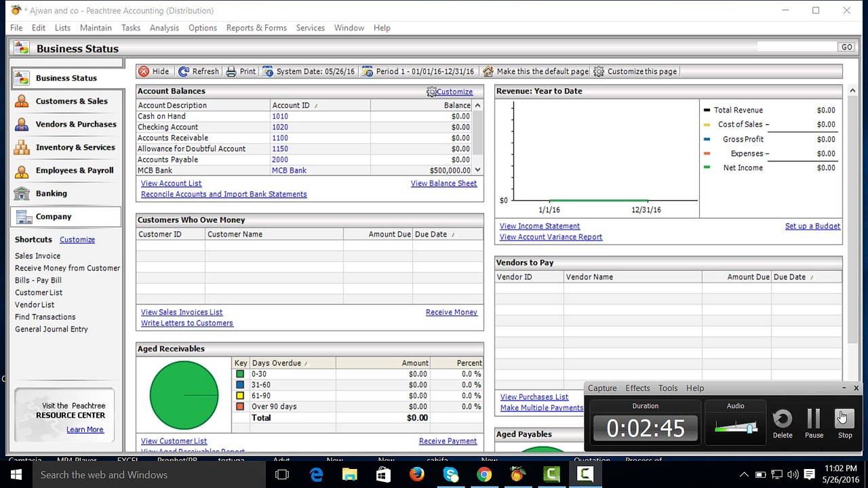Open the Lists menu
868x488 pixels.
[x=62, y=28]
